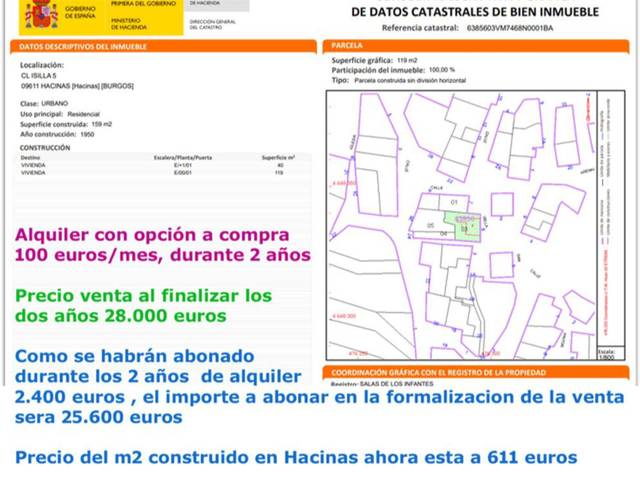Click 'Participación del inmueble: 100,00 %' line
The height and width of the screenshot is (479, 640).
pos(393,70)
